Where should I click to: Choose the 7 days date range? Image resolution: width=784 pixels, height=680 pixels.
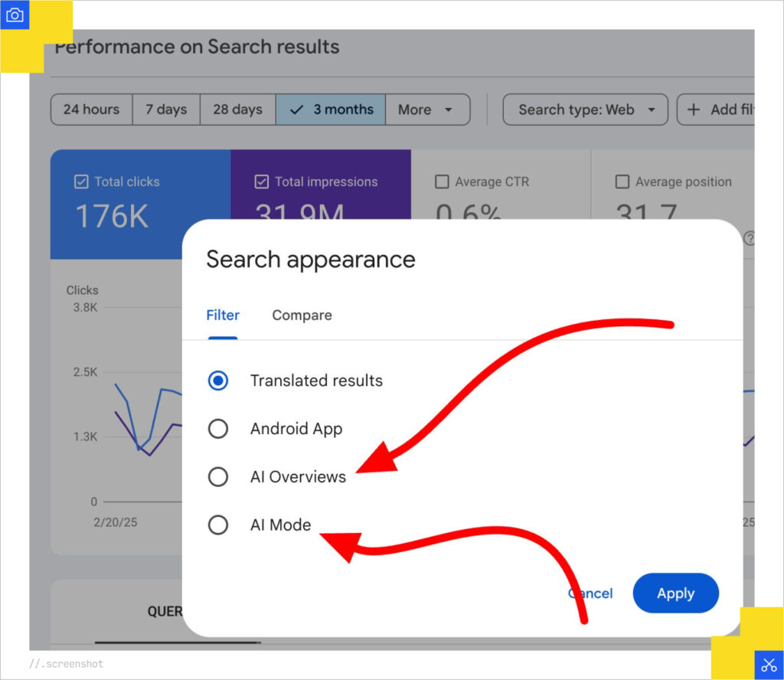[166, 110]
